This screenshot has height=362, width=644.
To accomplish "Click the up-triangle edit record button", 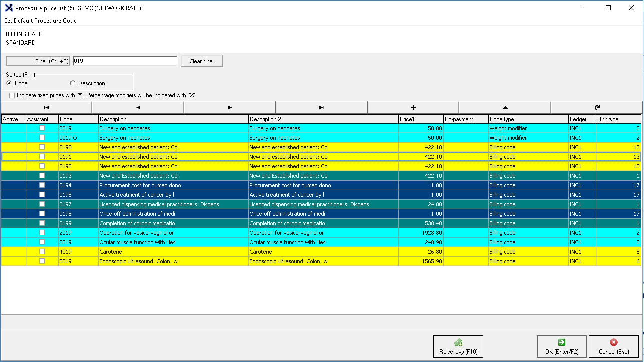I will [x=505, y=107].
